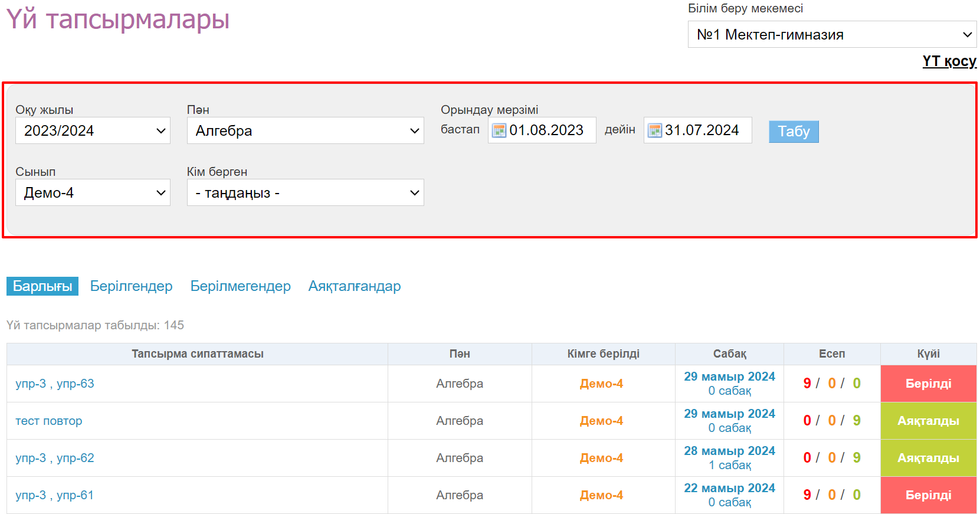Open the №1 Мектеп-гимназия institution dropdown
Image resolution: width=980 pixels, height=514 pixels.
point(832,34)
